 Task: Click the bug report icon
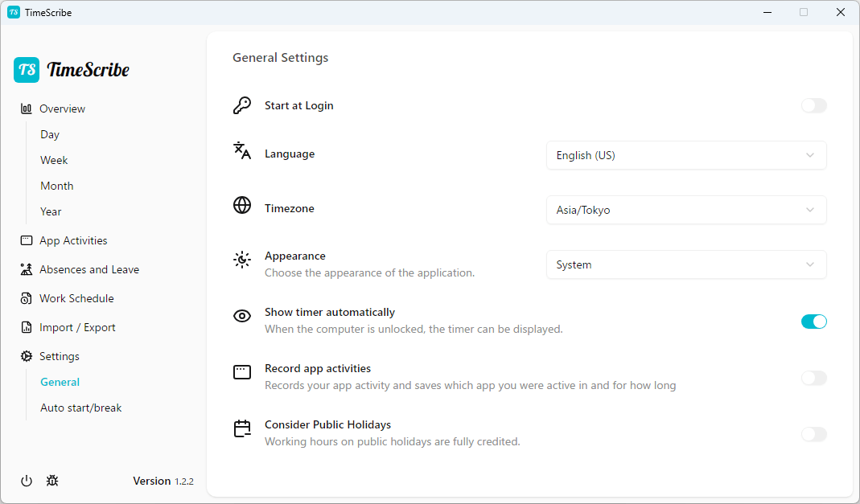click(x=52, y=481)
